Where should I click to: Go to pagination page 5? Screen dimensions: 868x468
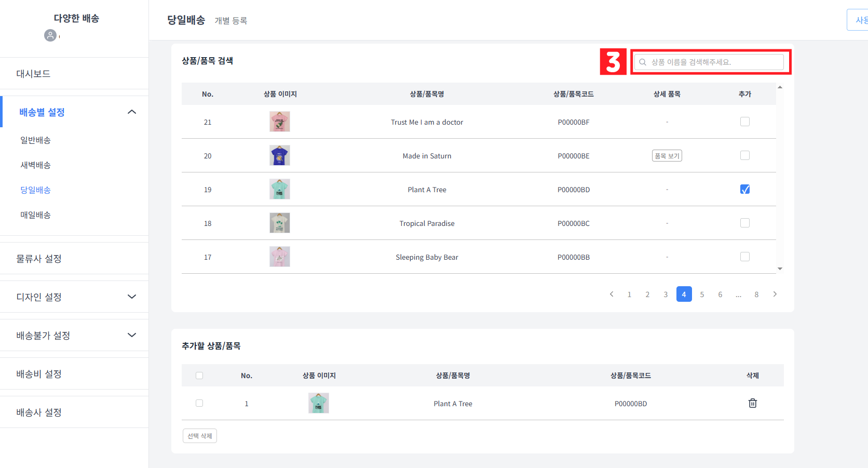click(x=702, y=294)
